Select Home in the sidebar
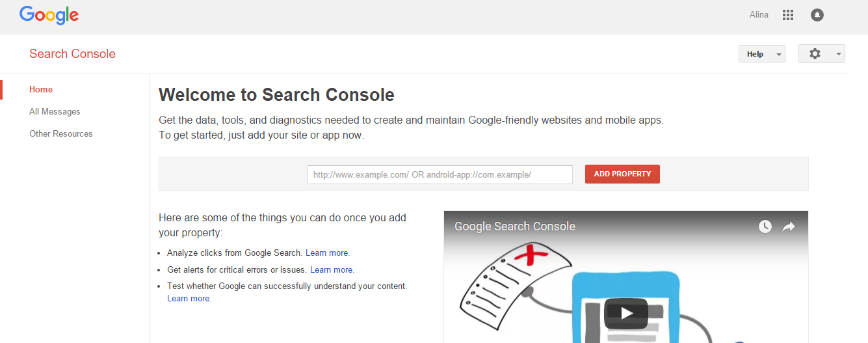This screenshot has width=868, height=343. [x=41, y=90]
